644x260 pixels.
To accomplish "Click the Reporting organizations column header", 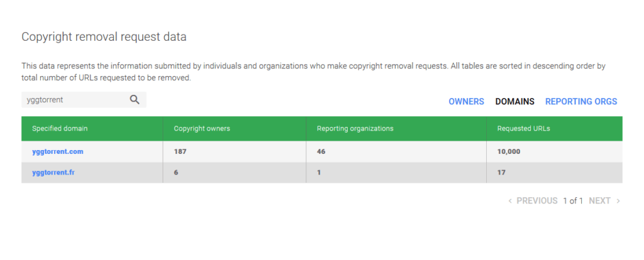I will point(396,128).
